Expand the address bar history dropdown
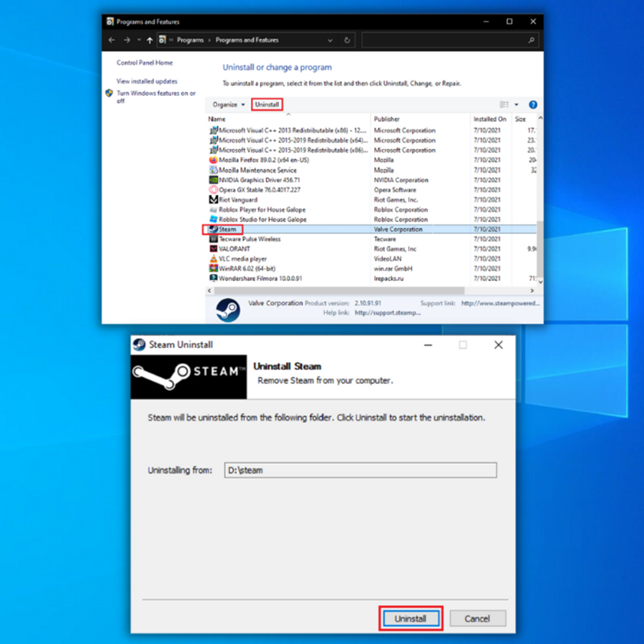 (x=330, y=40)
